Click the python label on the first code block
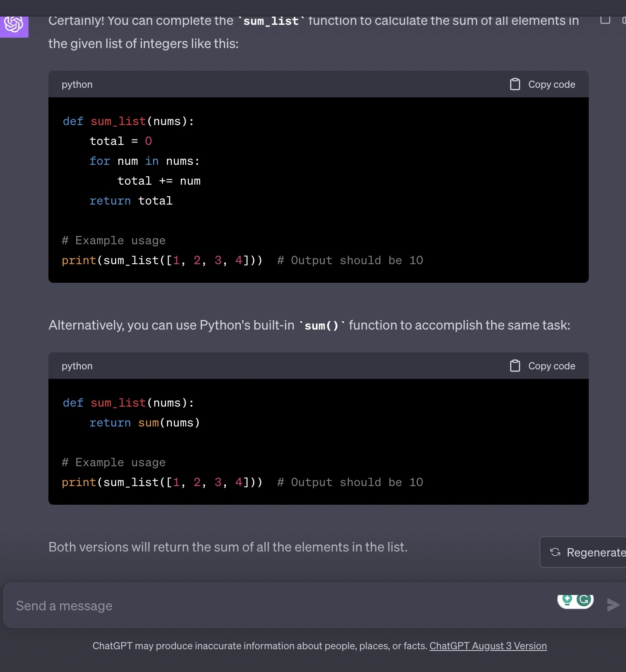This screenshot has width=626, height=672. point(77,84)
